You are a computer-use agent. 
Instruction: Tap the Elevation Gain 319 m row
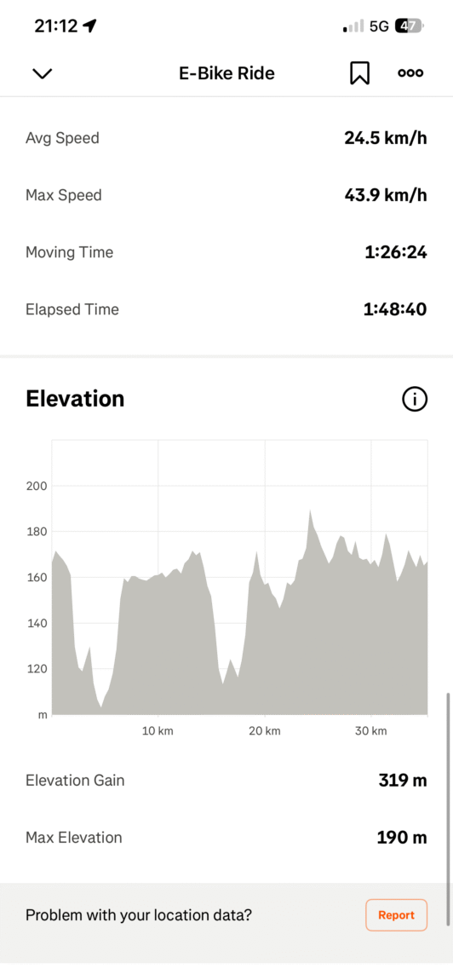pyautogui.click(x=226, y=780)
